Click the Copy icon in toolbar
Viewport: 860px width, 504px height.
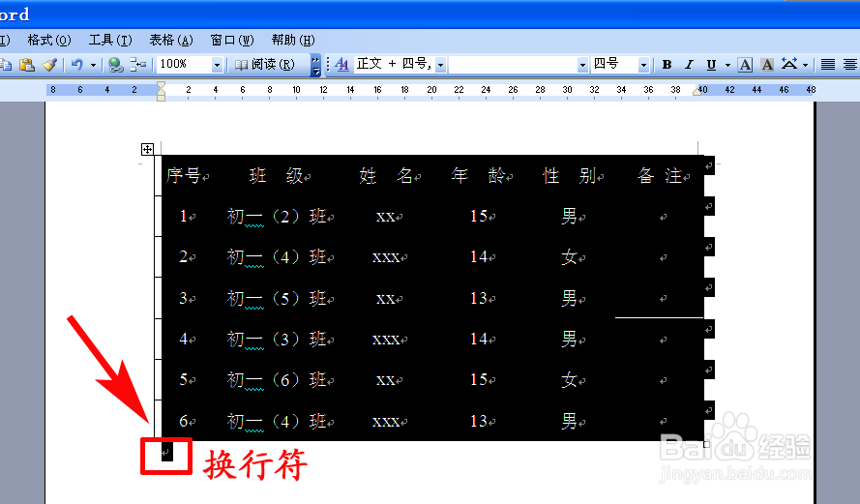point(6,65)
